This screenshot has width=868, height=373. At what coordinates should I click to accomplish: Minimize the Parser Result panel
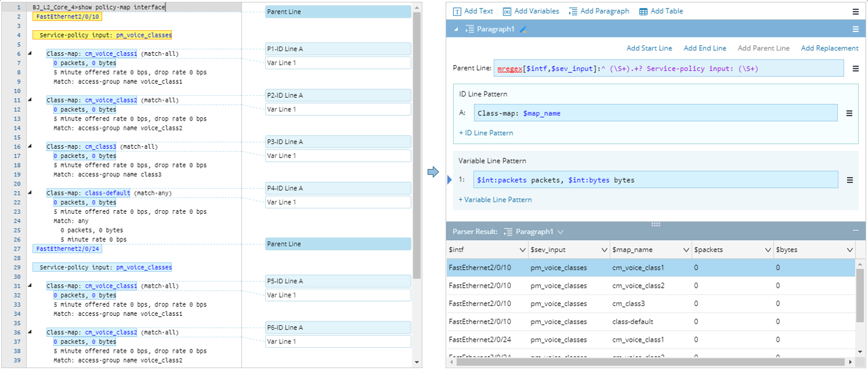(x=856, y=230)
